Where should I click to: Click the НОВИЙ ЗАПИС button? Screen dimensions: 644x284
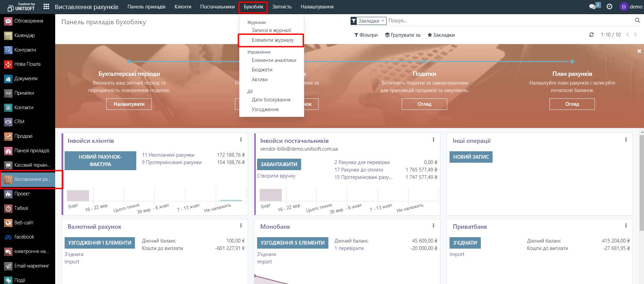pos(471,157)
